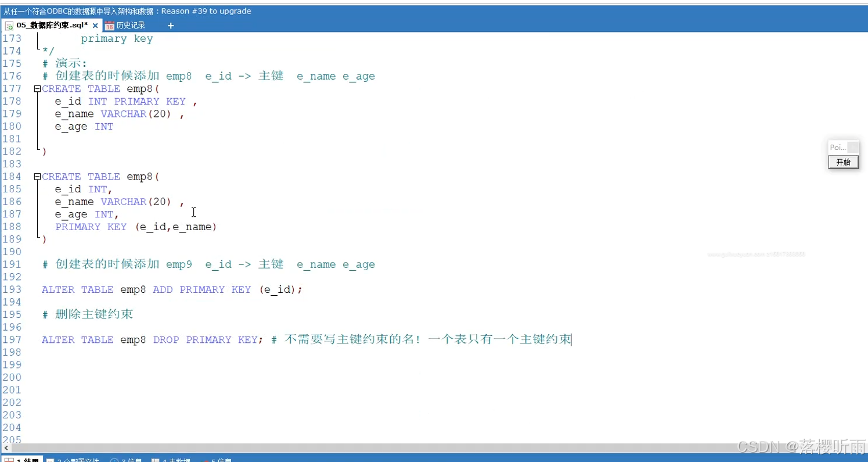The width and height of the screenshot is (868, 462).
Task: Click the '*/' comment end on line 174
Action: pyautogui.click(x=48, y=51)
